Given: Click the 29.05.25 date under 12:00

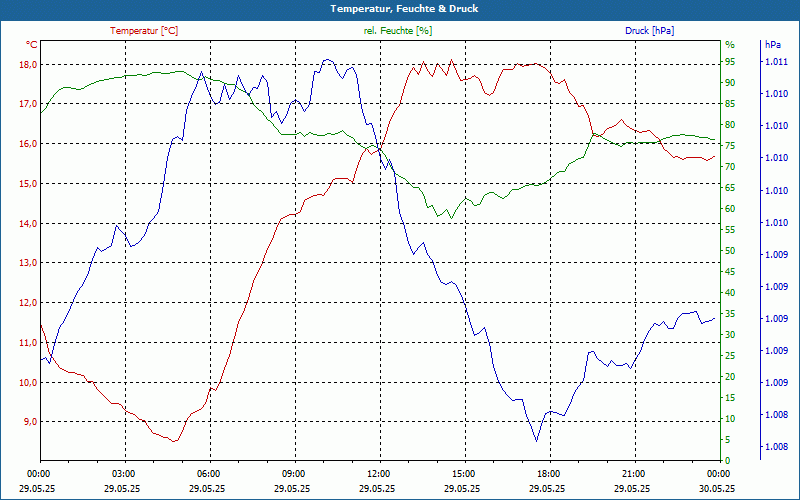Looking at the screenshot, I should (377, 488).
